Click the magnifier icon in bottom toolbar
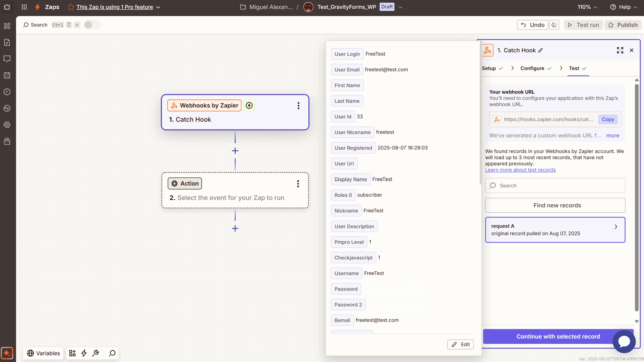The height and width of the screenshot is (362, 644). [x=112, y=353]
